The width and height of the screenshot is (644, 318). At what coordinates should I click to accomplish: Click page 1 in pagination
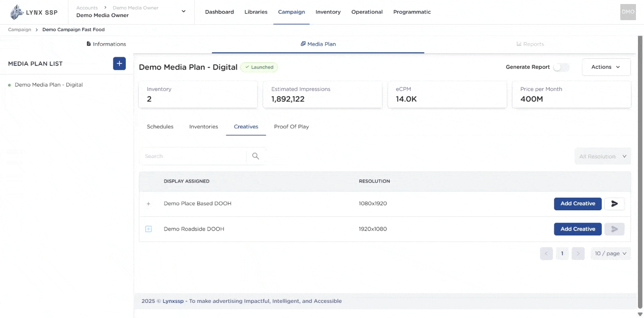point(562,254)
